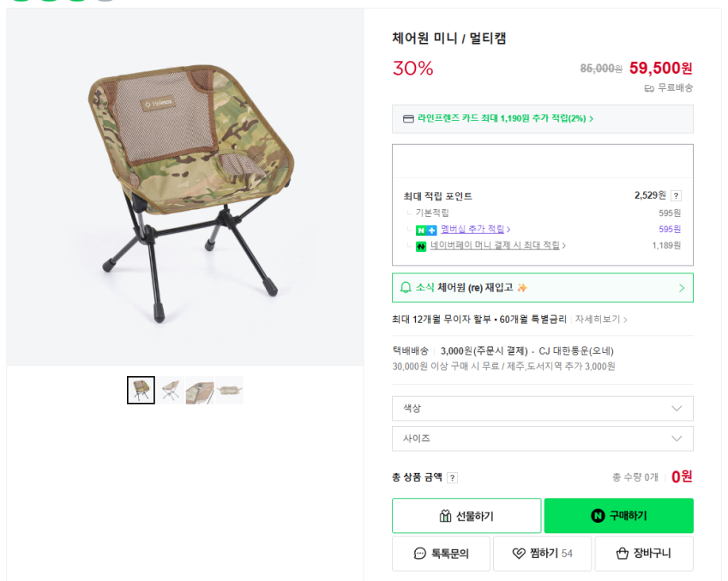Click the heart icon for 찜하기

tap(518, 554)
